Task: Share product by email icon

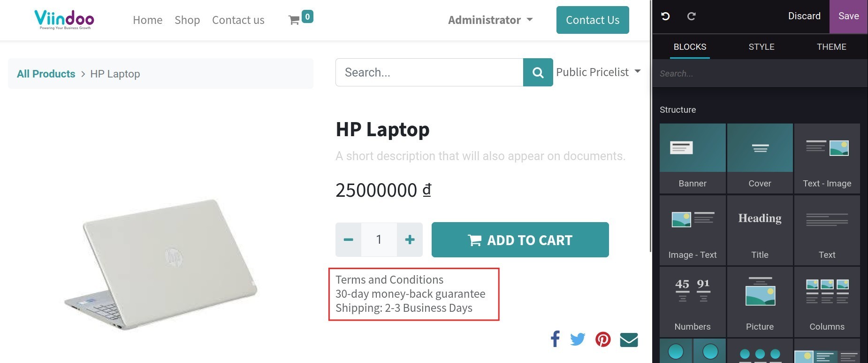Action: pos(629,339)
